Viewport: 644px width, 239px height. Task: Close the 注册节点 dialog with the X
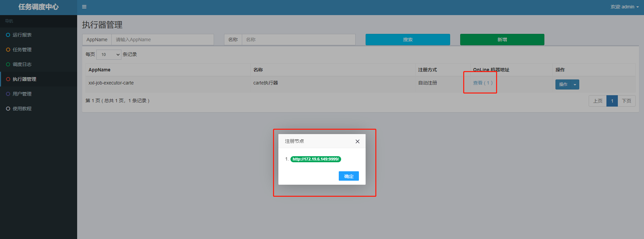point(358,141)
